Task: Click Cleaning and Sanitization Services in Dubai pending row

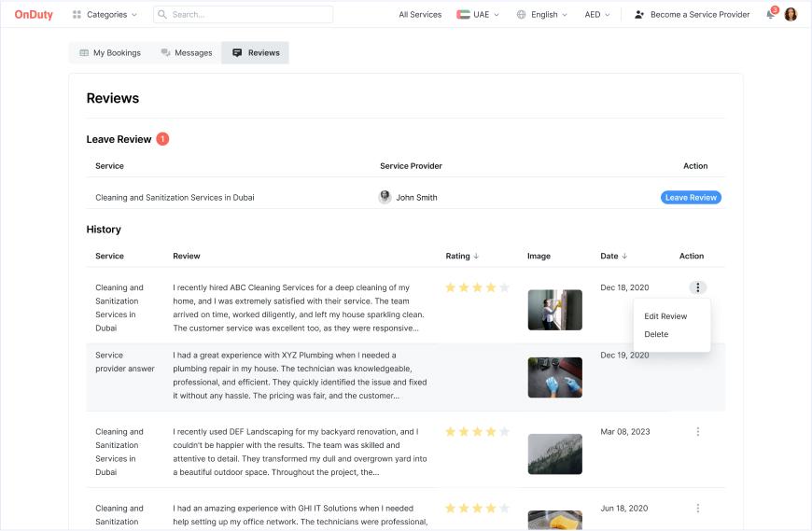Action: 405,197
